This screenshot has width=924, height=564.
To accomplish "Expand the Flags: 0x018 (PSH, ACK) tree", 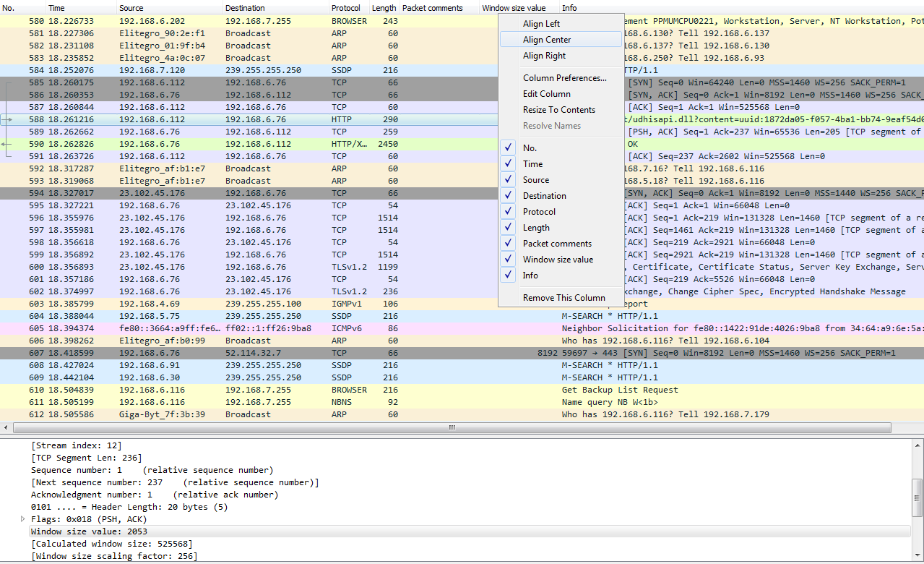I will 23,519.
